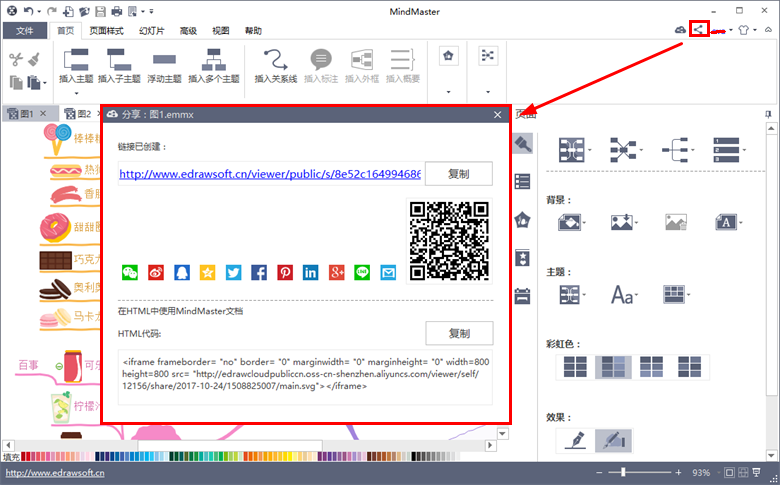Open the background image dropdown
Viewport: 780px width, 485px height.
tap(624, 222)
